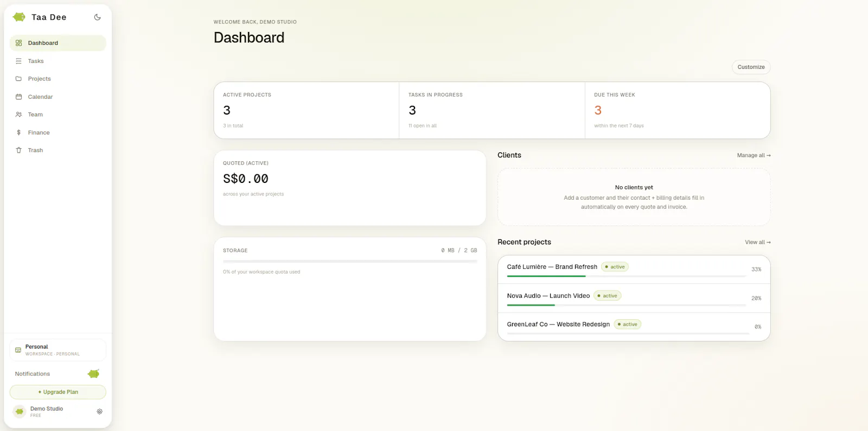Navigate to Team page
Viewport: 868px width, 431px height.
tap(58, 115)
